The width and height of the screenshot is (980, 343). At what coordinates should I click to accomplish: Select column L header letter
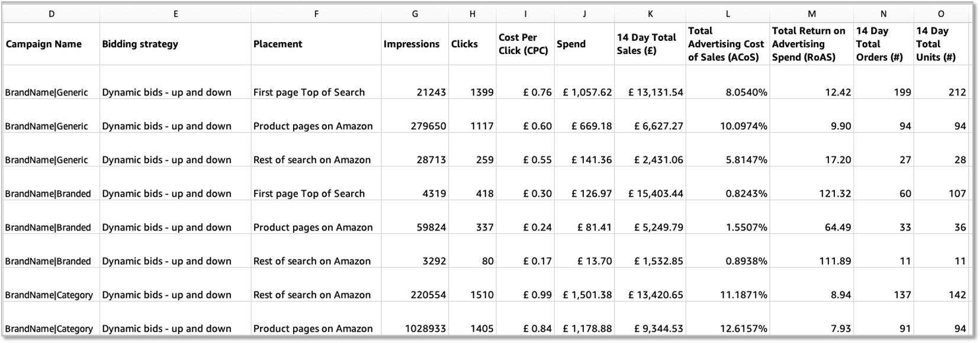pyautogui.click(x=728, y=14)
